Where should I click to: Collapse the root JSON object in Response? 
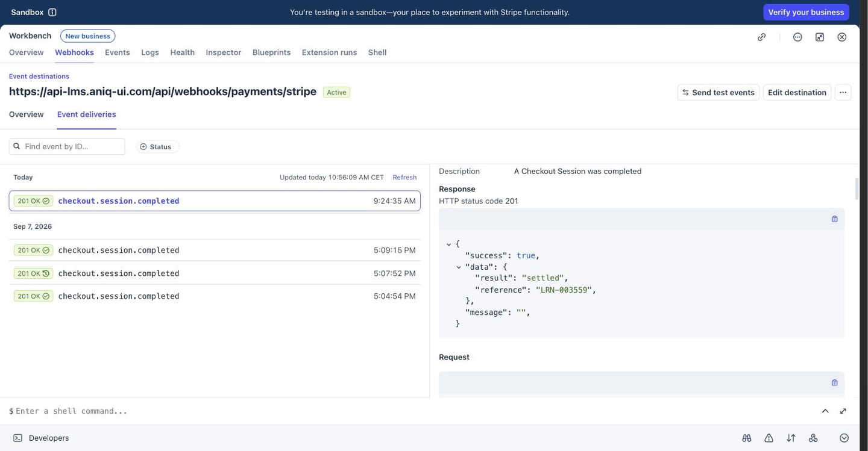(x=449, y=244)
